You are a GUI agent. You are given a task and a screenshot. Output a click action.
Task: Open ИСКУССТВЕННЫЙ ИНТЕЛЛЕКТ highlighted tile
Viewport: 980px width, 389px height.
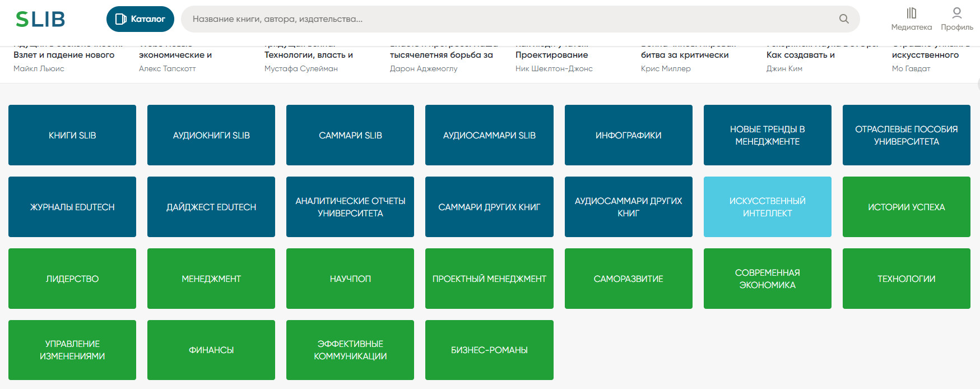tap(767, 207)
